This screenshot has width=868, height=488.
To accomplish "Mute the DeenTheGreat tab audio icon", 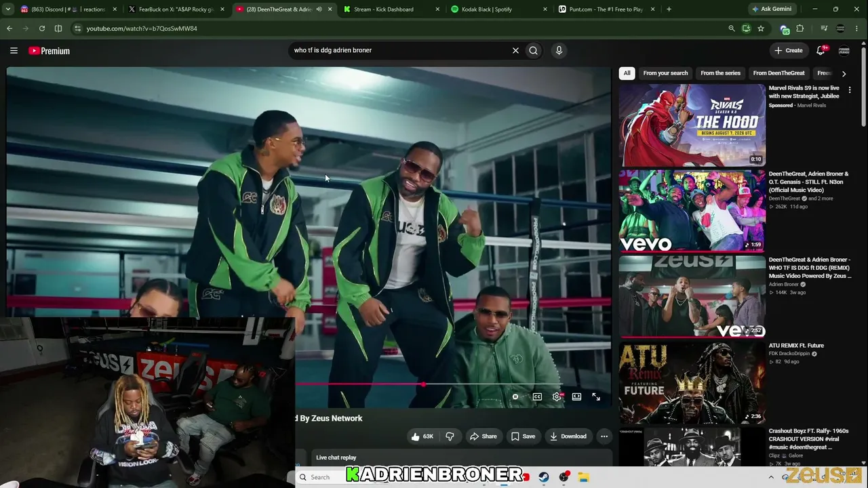I will (319, 9).
